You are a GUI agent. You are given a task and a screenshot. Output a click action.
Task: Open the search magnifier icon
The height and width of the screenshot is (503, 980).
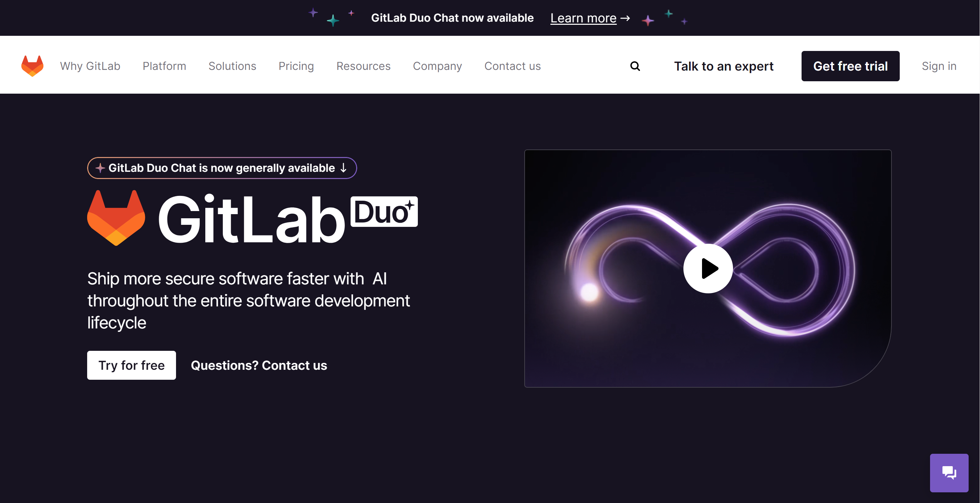coord(635,66)
